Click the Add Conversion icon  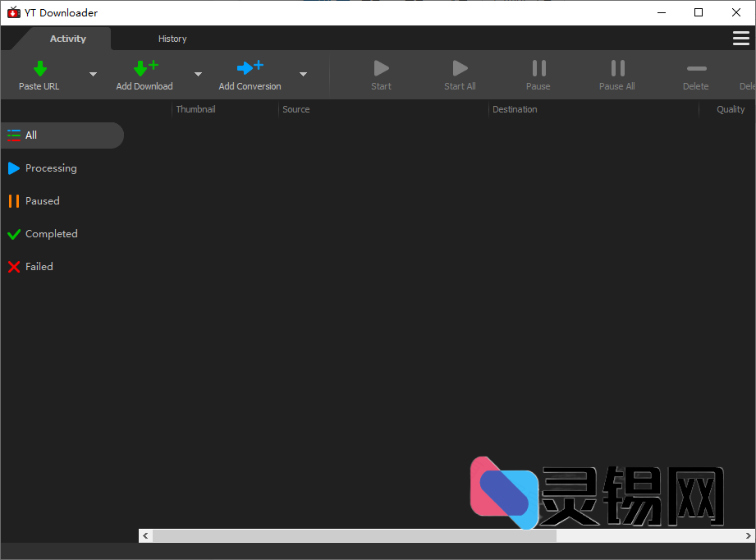(250, 68)
